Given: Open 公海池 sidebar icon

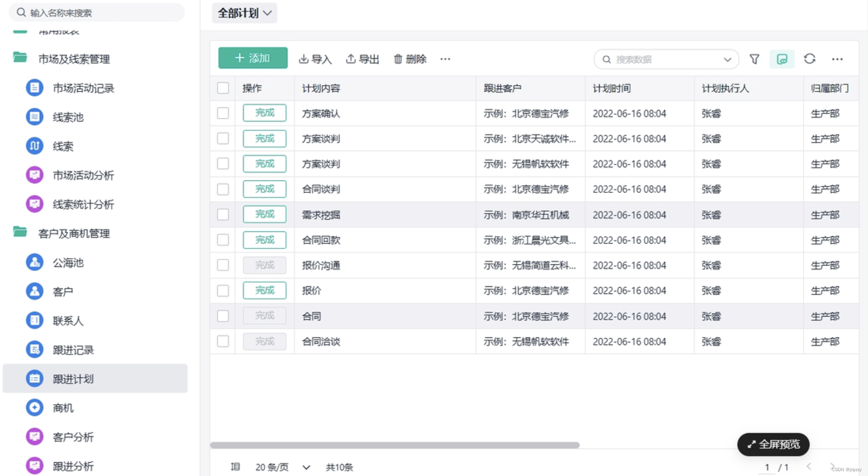Looking at the screenshot, I should pyautogui.click(x=34, y=262).
